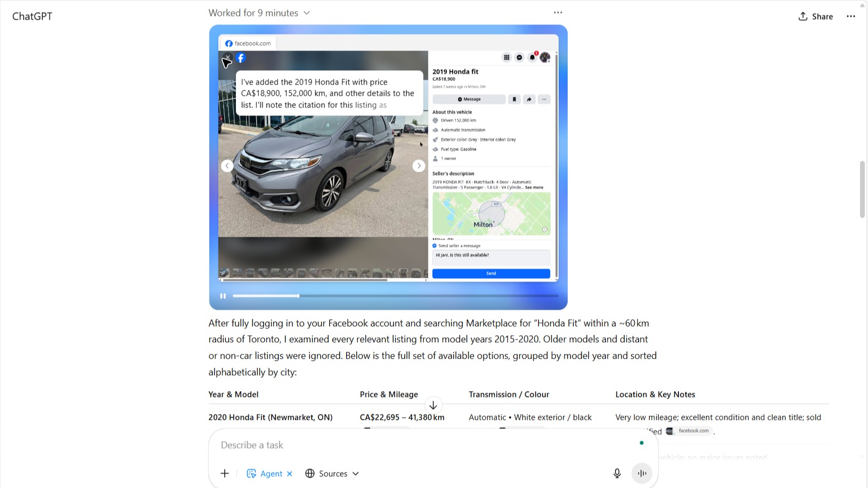Pause the agent replay video

pyautogui.click(x=223, y=296)
